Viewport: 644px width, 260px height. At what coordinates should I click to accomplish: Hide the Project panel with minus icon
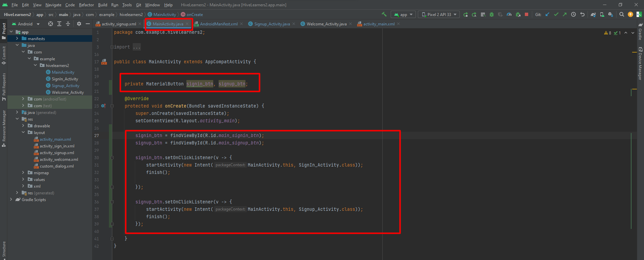(x=88, y=24)
